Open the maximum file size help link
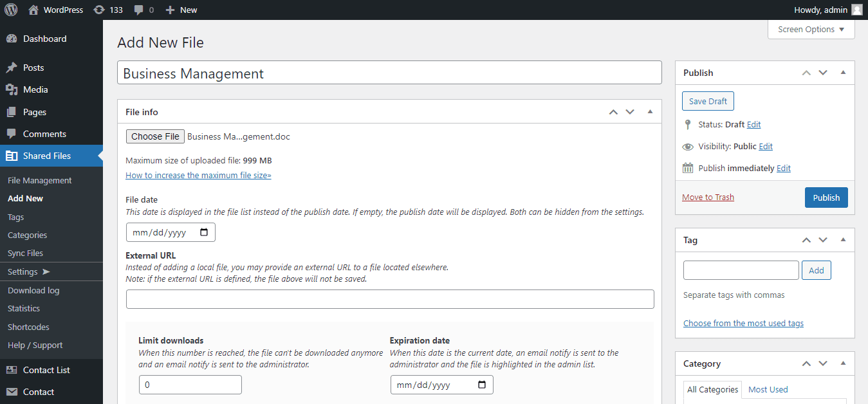The height and width of the screenshot is (404, 868). (198, 175)
